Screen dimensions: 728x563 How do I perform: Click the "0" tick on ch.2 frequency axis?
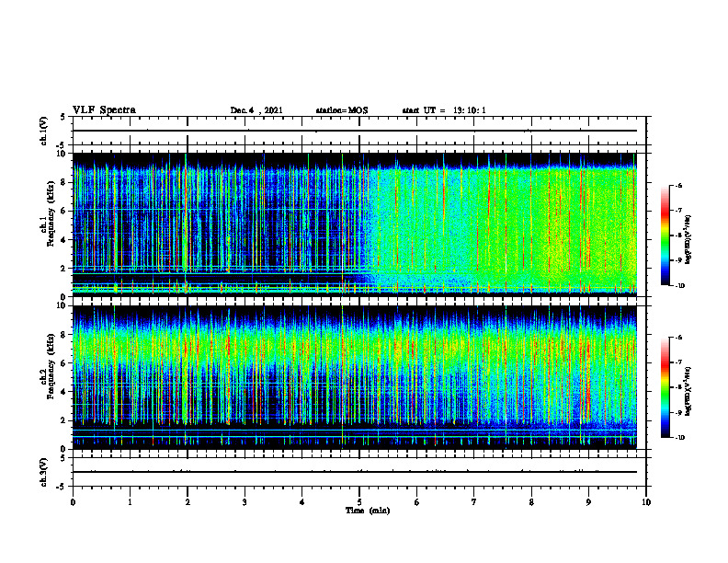coord(64,449)
